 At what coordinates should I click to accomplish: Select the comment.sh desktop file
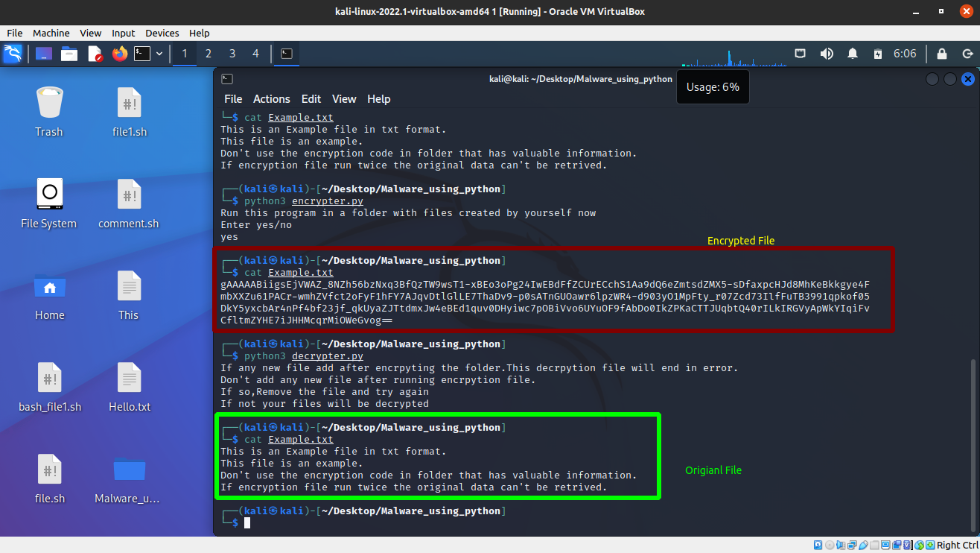129,203
